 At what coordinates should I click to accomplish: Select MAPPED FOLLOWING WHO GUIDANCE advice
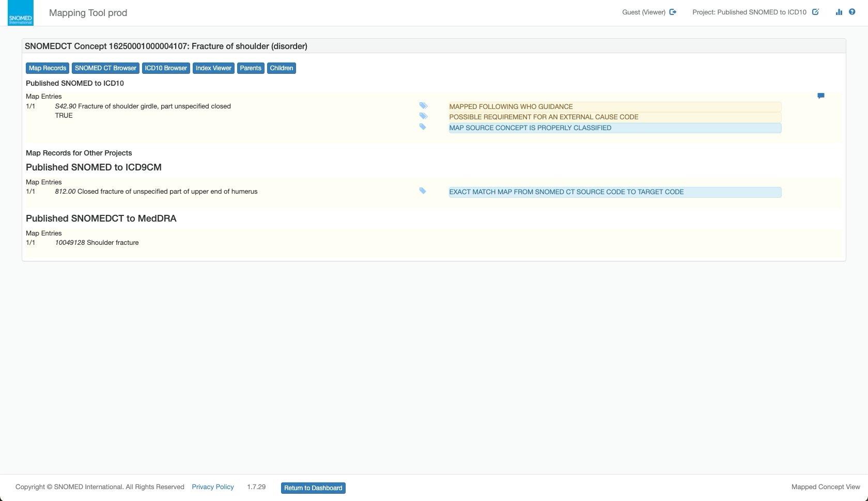(x=615, y=107)
